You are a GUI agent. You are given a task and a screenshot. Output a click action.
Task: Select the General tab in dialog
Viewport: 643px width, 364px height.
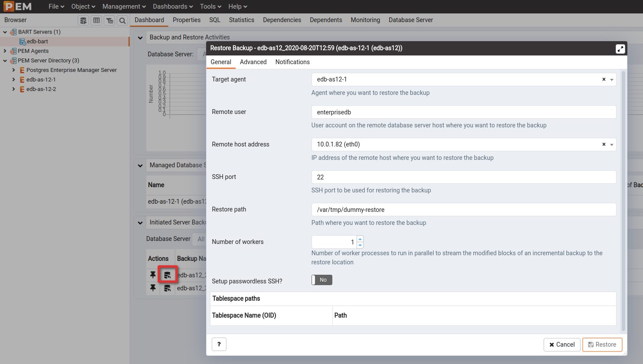[x=221, y=62]
